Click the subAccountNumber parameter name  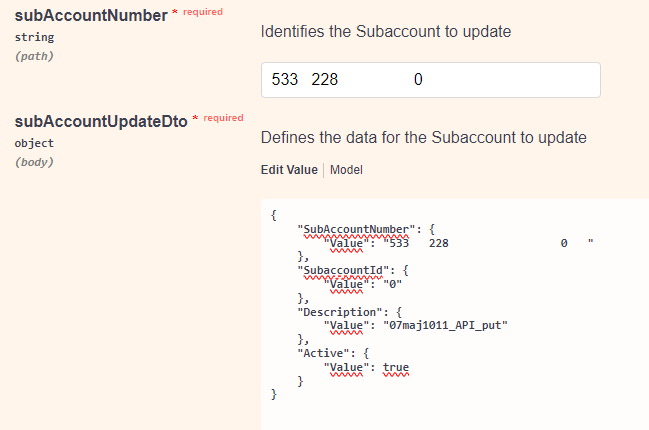point(91,16)
